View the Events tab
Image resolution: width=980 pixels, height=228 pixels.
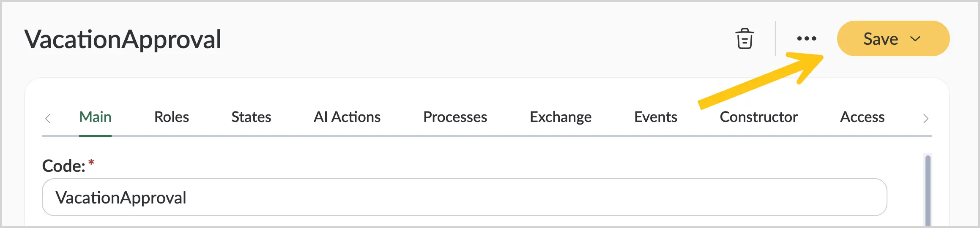coord(656,117)
